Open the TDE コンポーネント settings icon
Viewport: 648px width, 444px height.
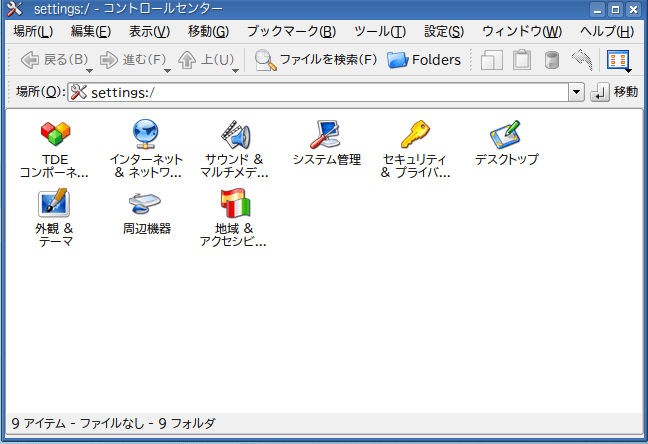(55, 134)
